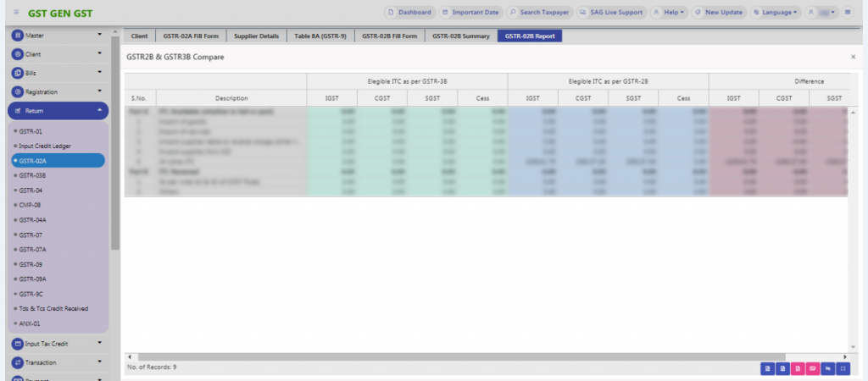Click the fullscreen icon at bottom right
This screenshot has width=868, height=381.
pyautogui.click(x=843, y=368)
